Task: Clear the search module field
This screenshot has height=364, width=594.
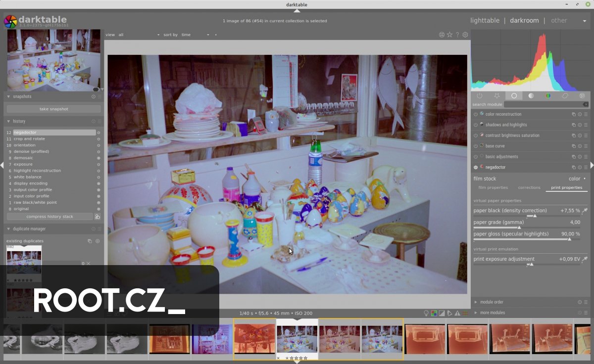Action: click(x=586, y=104)
